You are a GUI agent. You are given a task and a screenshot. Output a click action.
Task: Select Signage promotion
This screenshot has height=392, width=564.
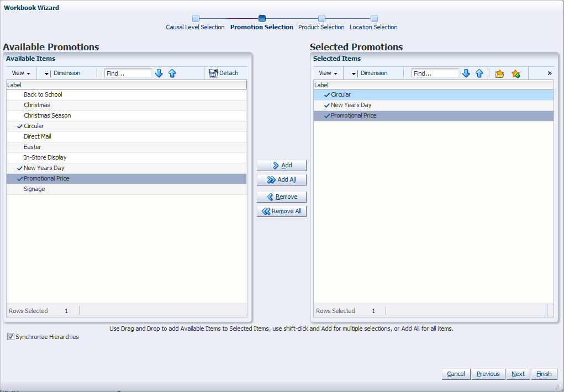pos(126,189)
